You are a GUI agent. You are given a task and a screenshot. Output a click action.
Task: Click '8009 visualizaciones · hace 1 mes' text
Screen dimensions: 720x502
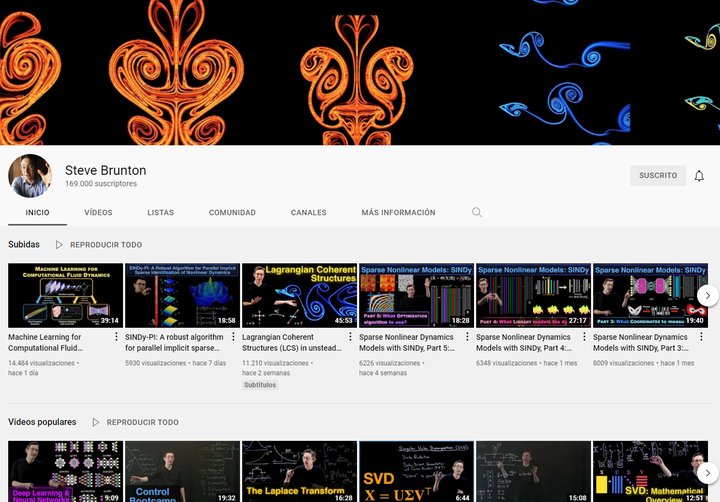[x=644, y=363]
